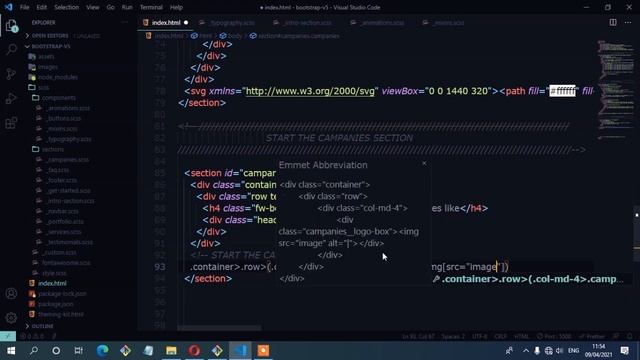Viewport: 640px width, 360px height.
Task: Open the Windows notification center
Action: [x=625, y=351]
